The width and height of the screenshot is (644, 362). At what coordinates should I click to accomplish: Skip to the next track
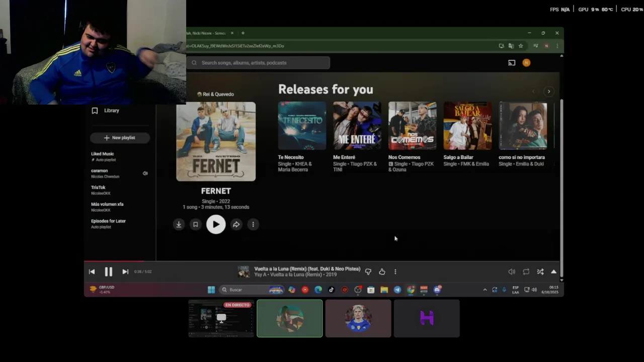point(125,271)
